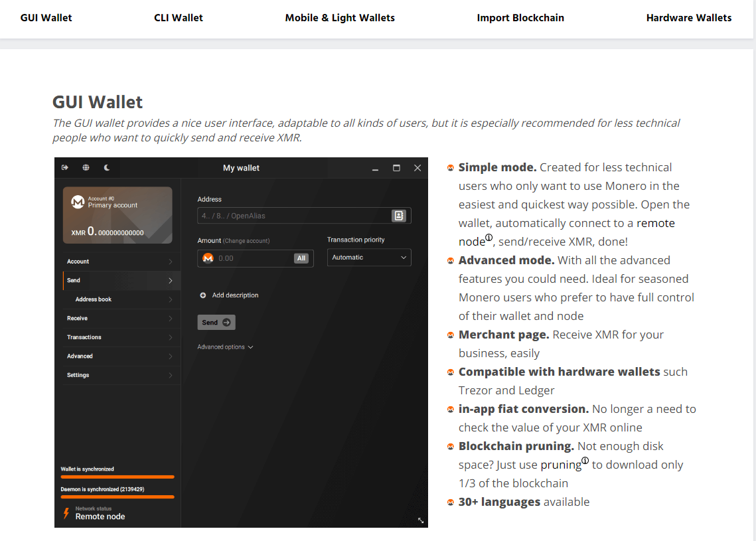
Task: Click the Send button with arrow
Action: (216, 322)
